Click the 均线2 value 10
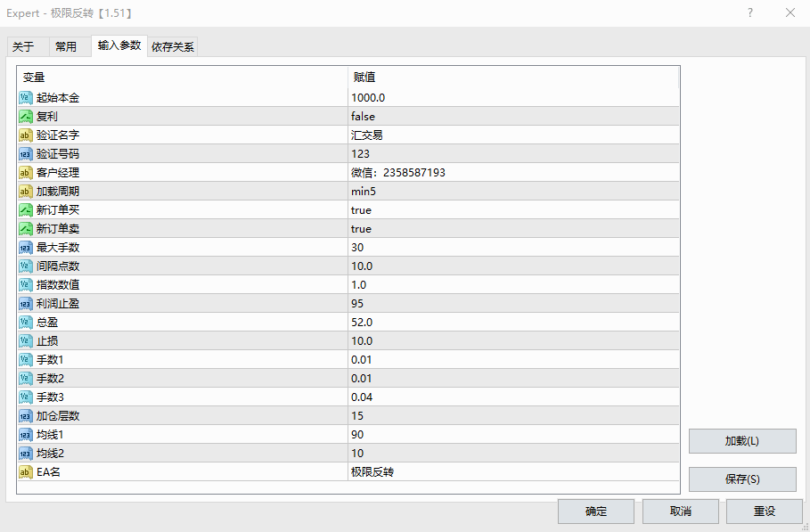 click(x=357, y=454)
